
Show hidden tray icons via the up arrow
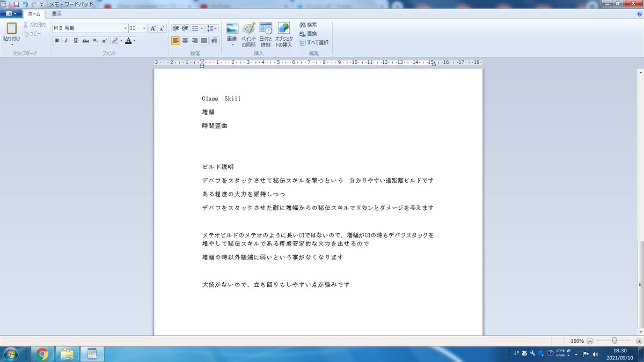point(576,354)
